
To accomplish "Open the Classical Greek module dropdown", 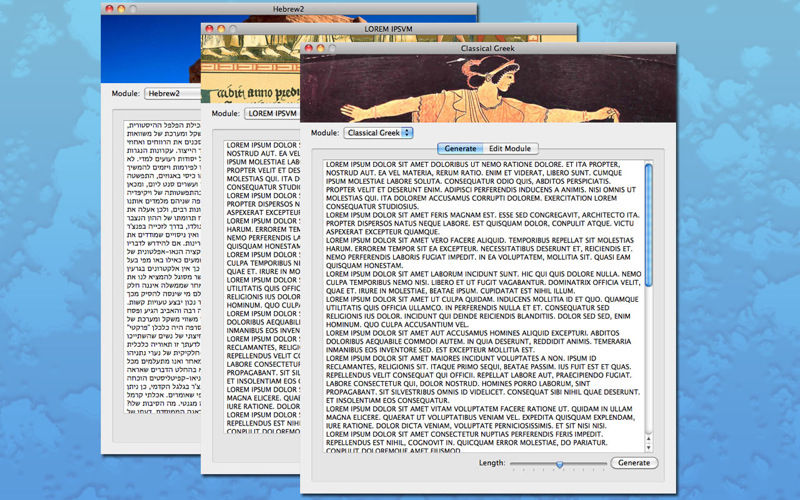I will 378,133.
